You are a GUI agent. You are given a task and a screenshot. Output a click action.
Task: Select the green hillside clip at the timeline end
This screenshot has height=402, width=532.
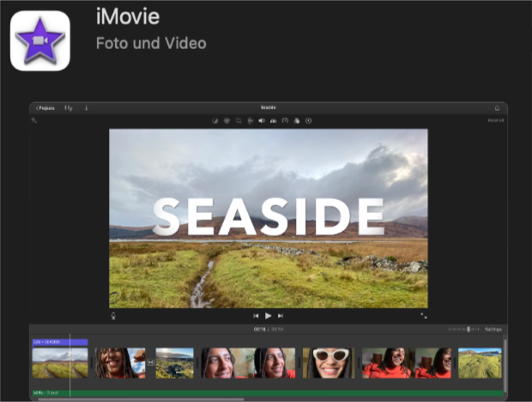480,363
